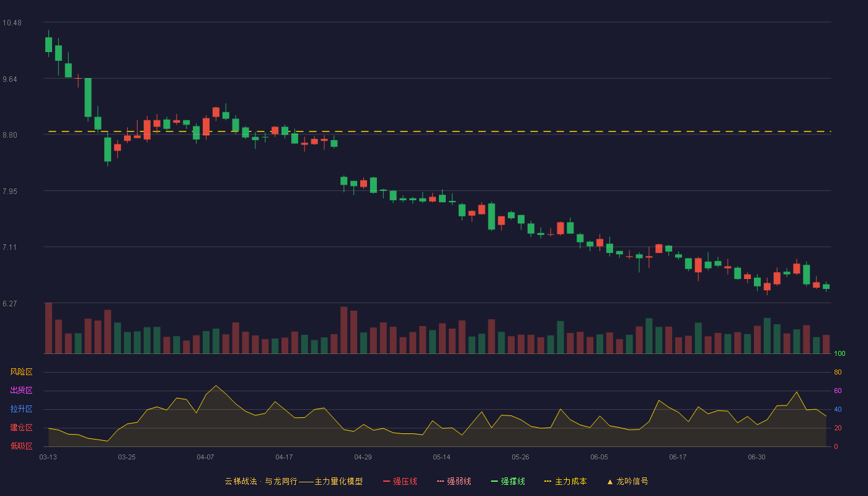Toggle the 主力成本 yellow dashed legend marker
The image size is (868, 496).
tap(548, 482)
